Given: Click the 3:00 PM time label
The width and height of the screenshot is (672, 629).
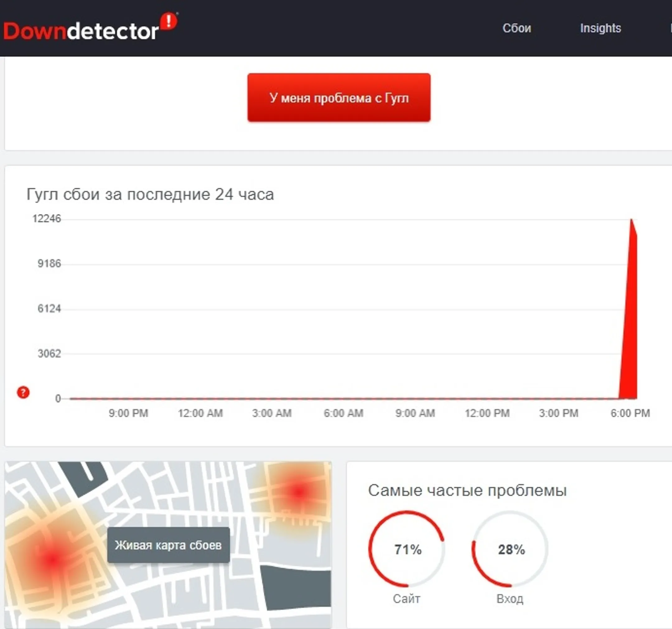Looking at the screenshot, I should [559, 413].
